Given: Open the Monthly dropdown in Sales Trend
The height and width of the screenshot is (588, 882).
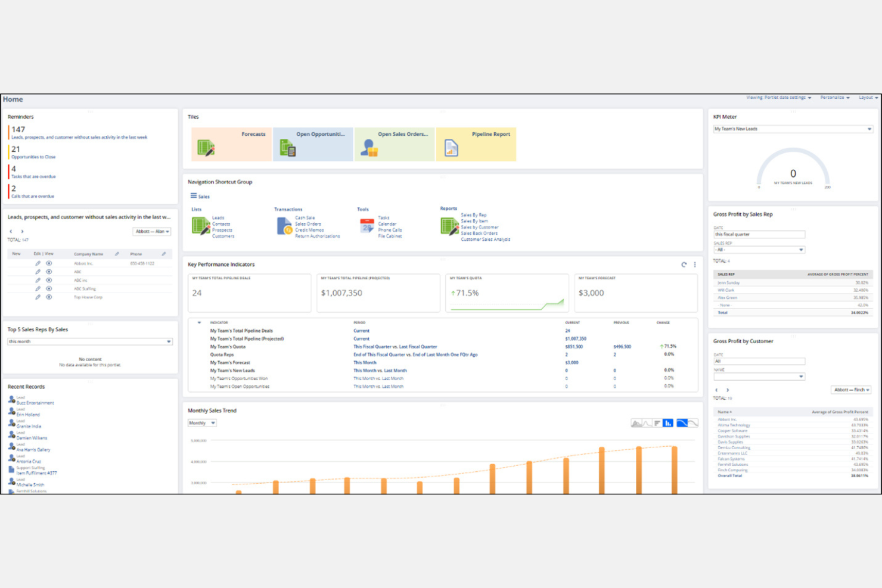Looking at the screenshot, I should pos(202,423).
